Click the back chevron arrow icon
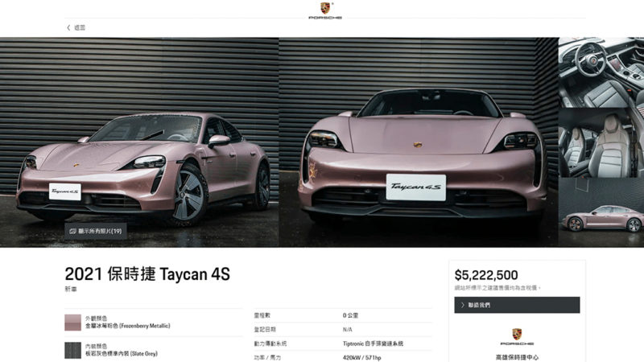This screenshot has width=644, height=362. pyautogui.click(x=68, y=27)
